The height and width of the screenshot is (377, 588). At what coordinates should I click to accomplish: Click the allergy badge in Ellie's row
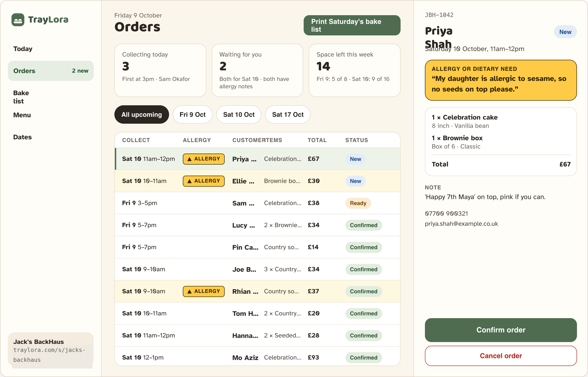204,181
